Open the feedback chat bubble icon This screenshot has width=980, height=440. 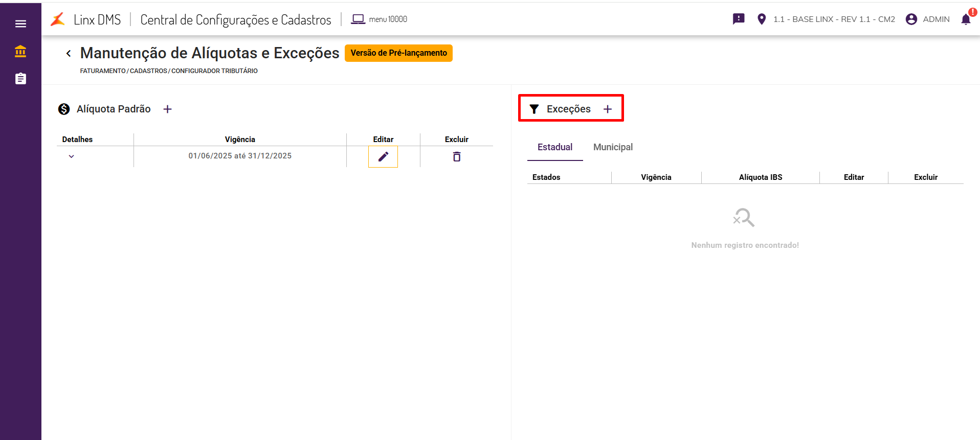tap(739, 19)
